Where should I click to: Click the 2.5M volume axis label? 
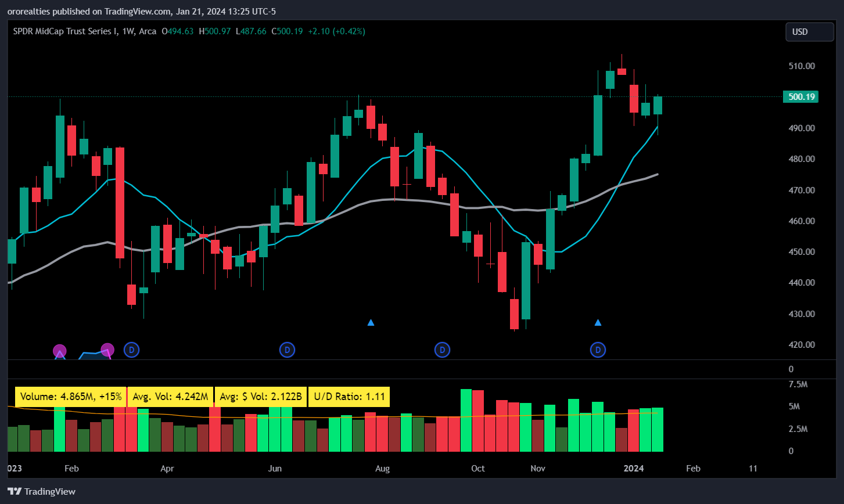point(797,429)
